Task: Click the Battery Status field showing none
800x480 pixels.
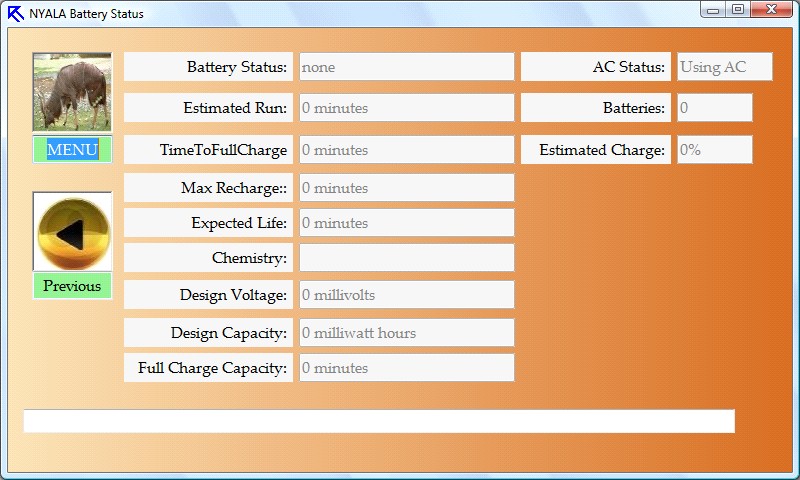Action: pyautogui.click(x=406, y=67)
